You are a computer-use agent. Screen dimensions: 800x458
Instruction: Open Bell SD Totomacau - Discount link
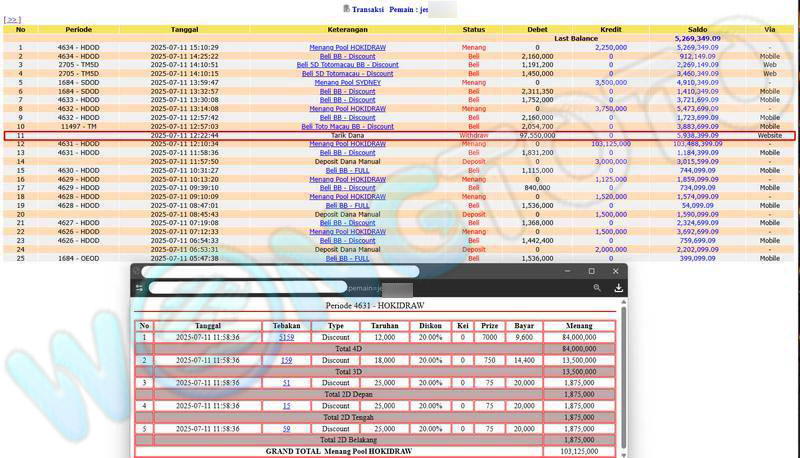(347, 73)
